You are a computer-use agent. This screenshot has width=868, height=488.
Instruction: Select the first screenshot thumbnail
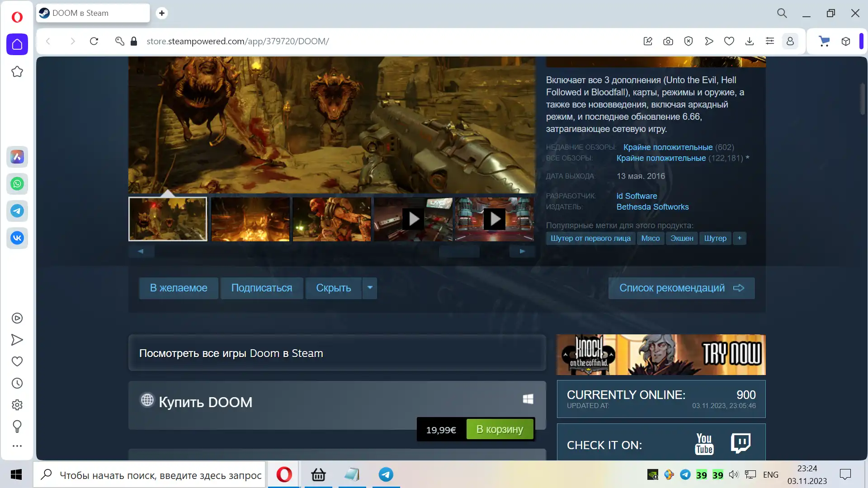pos(168,219)
